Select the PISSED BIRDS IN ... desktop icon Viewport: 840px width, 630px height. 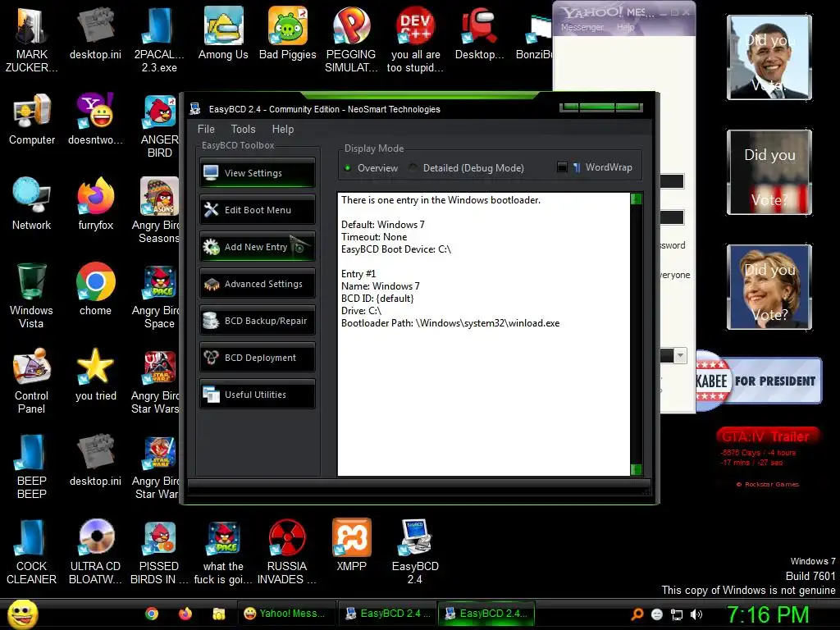(x=159, y=550)
